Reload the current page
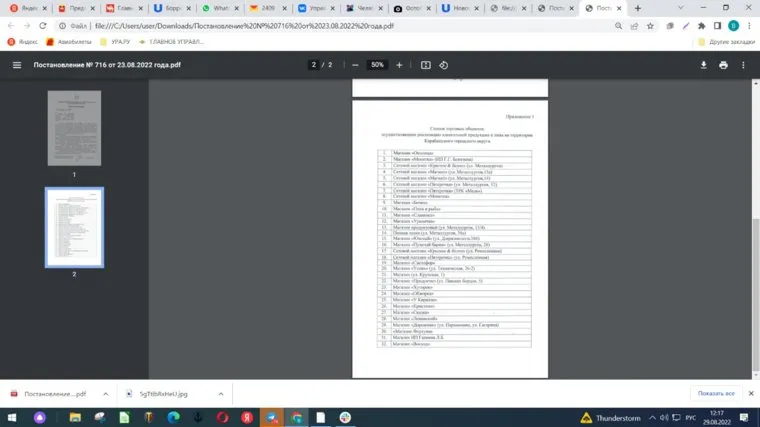 [45, 25]
